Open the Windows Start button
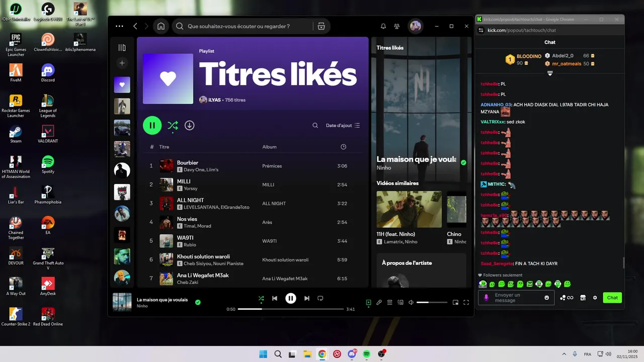The image size is (644, 362). 263,354
